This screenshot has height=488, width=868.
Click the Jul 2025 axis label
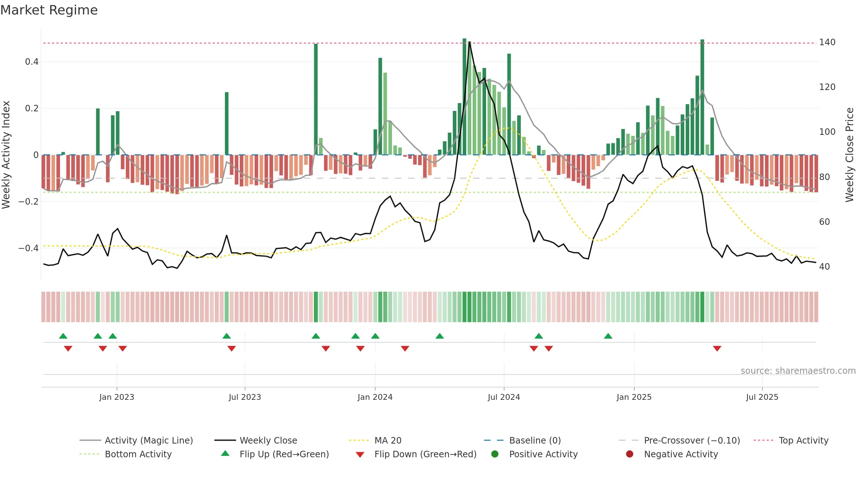click(762, 397)
